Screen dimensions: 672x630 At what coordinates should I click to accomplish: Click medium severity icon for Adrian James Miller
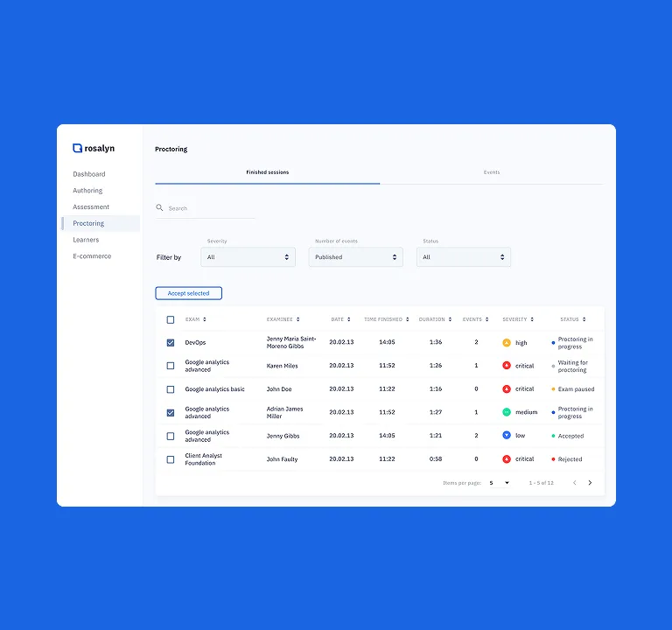coord(507,412)
